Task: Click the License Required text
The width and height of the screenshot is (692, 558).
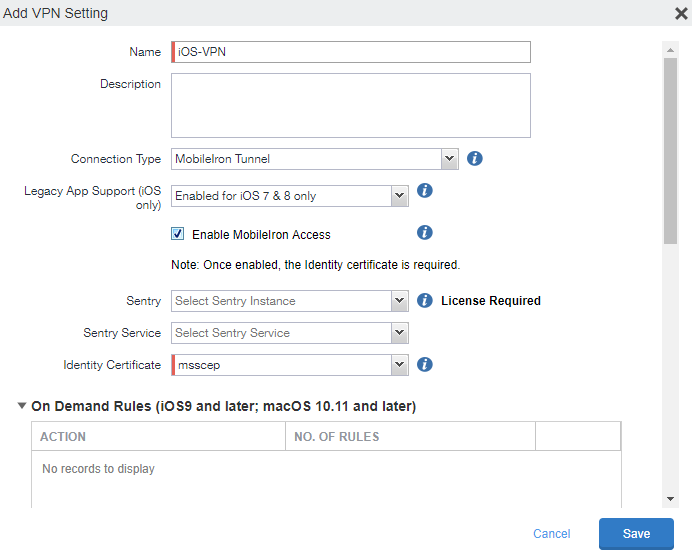Action: [x=491, y=301]
